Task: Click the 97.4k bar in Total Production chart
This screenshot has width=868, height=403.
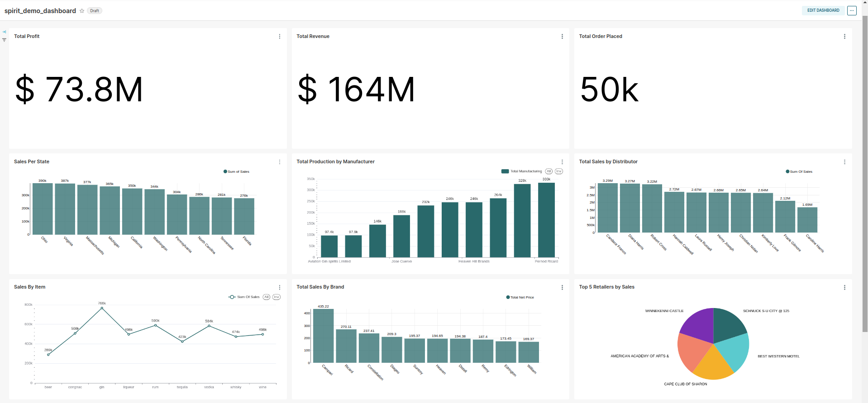Action: point(329,247)
